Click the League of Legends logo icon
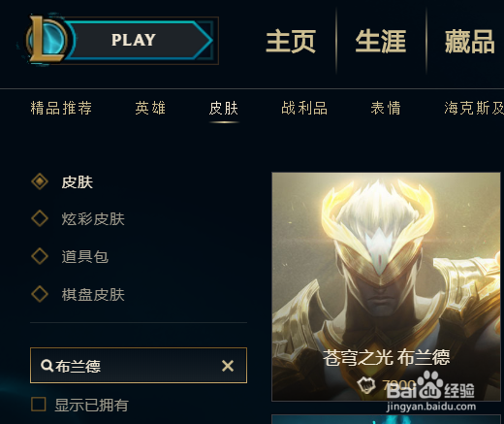 46,40
